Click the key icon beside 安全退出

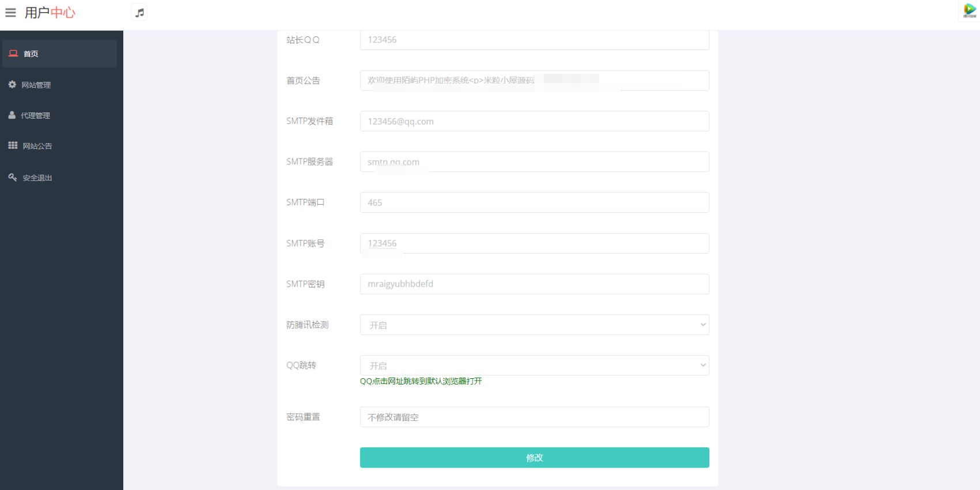(12, 177)
